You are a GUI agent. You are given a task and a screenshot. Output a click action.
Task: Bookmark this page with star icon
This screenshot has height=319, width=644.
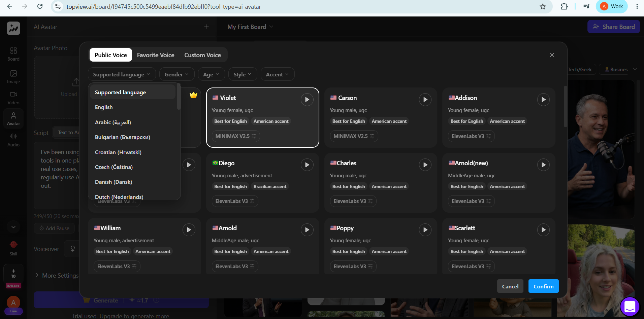click(x=543, y=6)
